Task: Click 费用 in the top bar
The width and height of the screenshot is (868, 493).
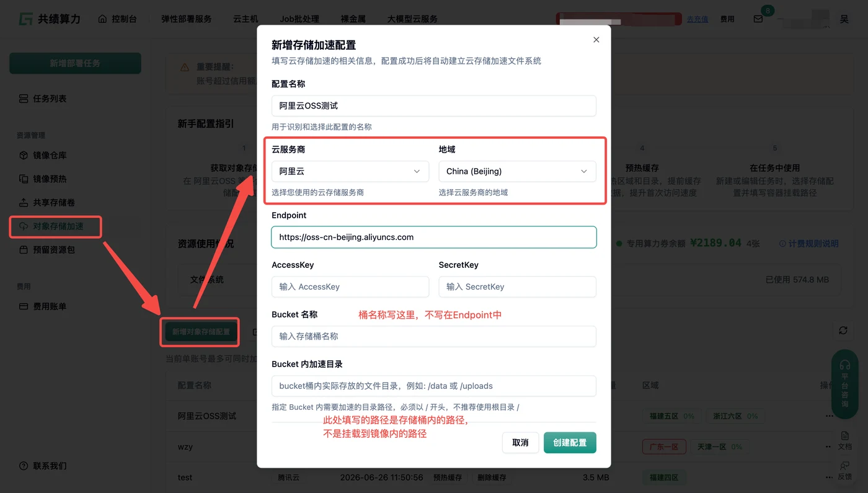Action: 727,19
